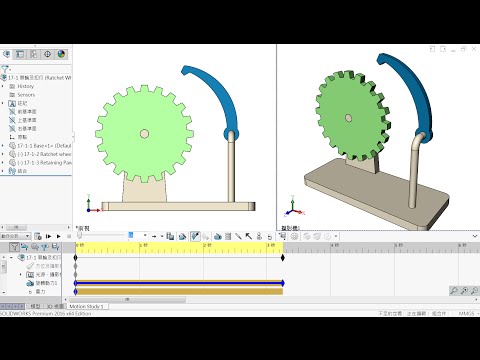This screenshot has width=480, height=360.
Task: Collapse the 17-1 assembly in MotionManager tree
Action: coord(11,258)
